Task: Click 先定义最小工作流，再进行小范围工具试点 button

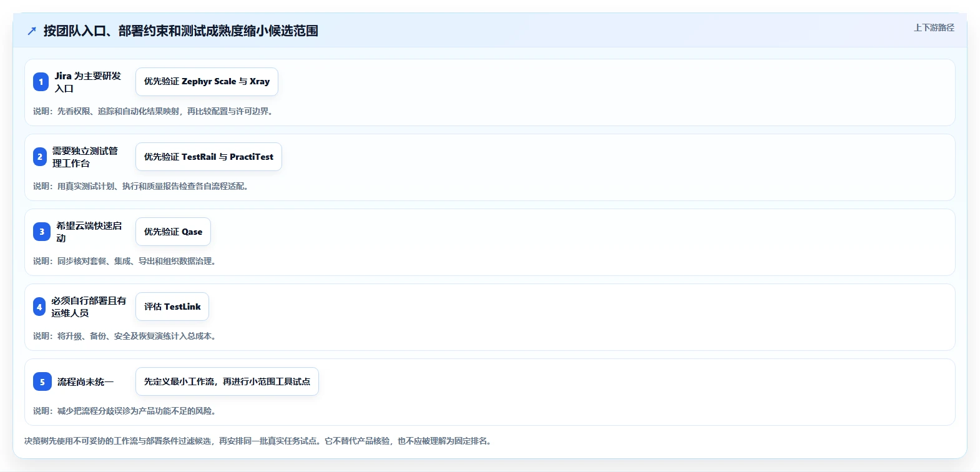Action: pyautogui.click(x=227, y=381)
